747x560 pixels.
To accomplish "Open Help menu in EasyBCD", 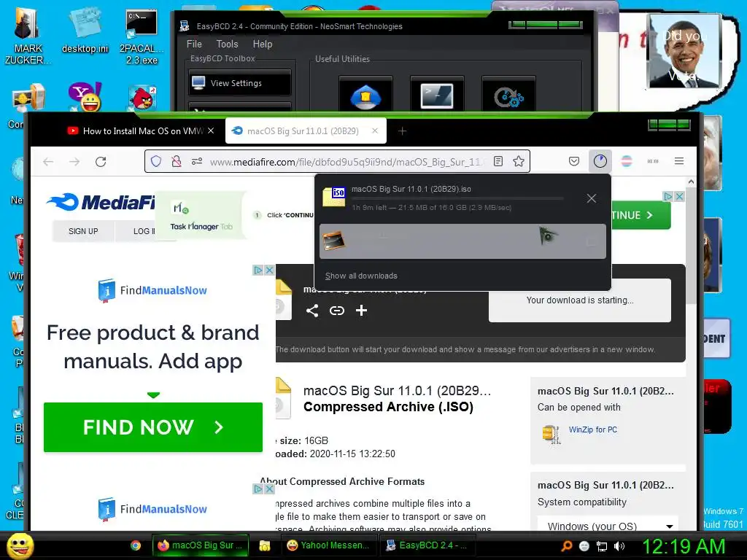I will (x=263, y=44).
